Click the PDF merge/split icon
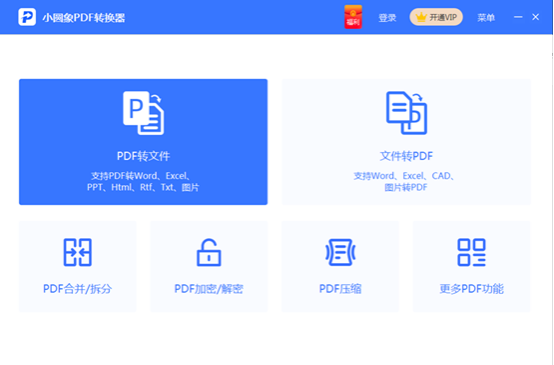 [x=78, y=252]
